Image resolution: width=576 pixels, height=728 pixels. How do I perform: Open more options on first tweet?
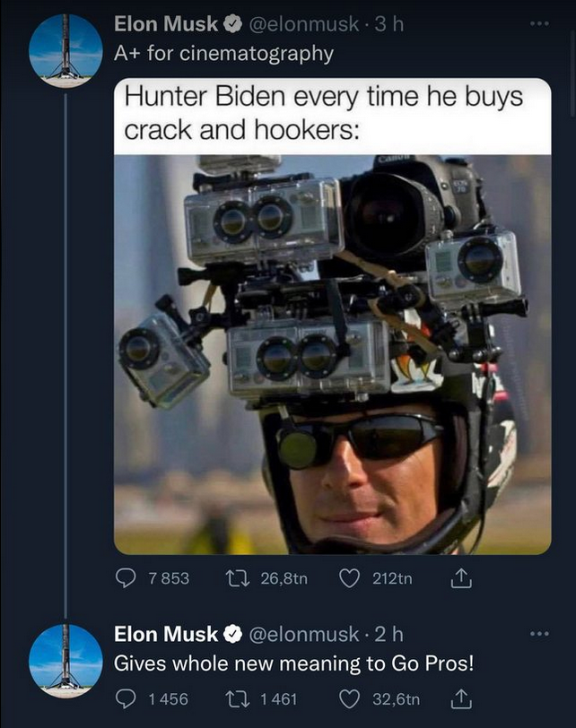tap(537, 23)
